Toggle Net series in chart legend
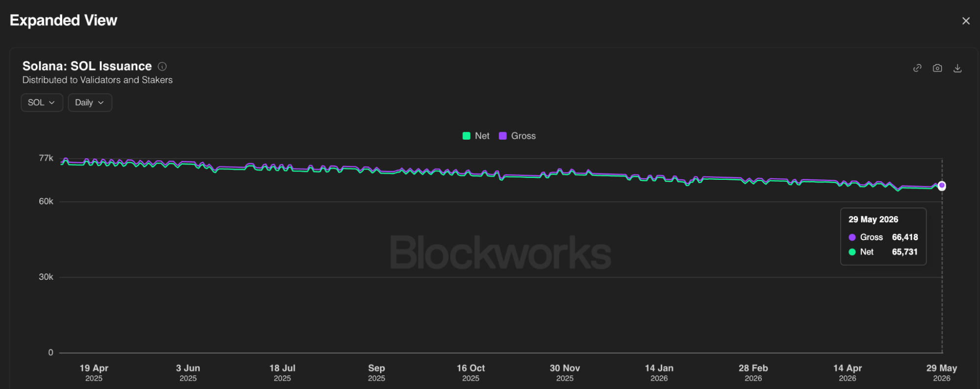Viewport: 980px width, 389px height. tap(476, 136)
